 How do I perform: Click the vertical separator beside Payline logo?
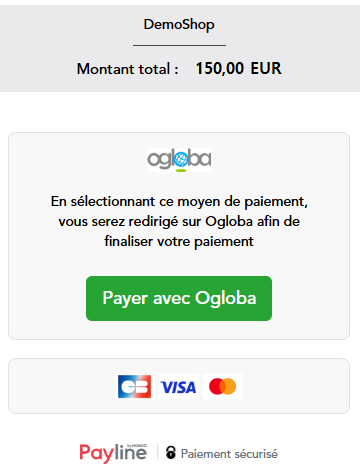tap(157, 452)
